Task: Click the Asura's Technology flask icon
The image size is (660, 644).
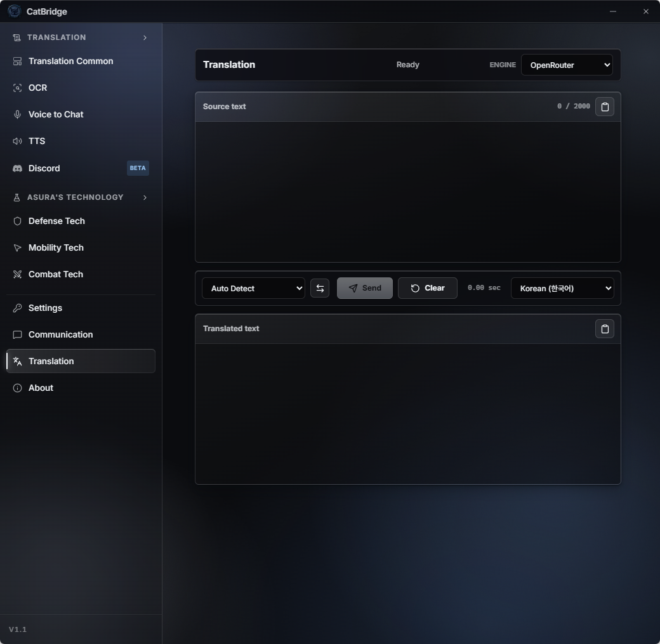Action: point(17,197)
